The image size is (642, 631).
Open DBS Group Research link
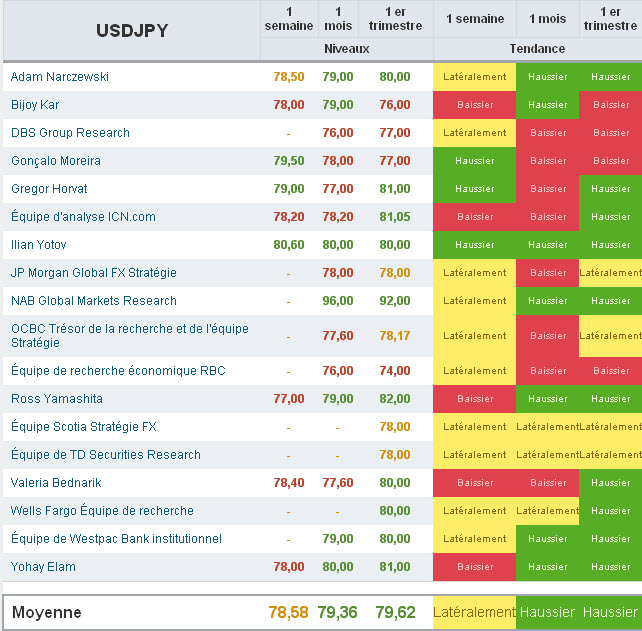(x=70, y=133)
